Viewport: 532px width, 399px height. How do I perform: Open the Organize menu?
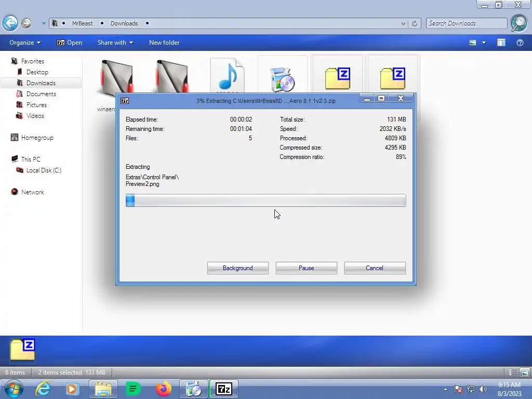(25, 43)
